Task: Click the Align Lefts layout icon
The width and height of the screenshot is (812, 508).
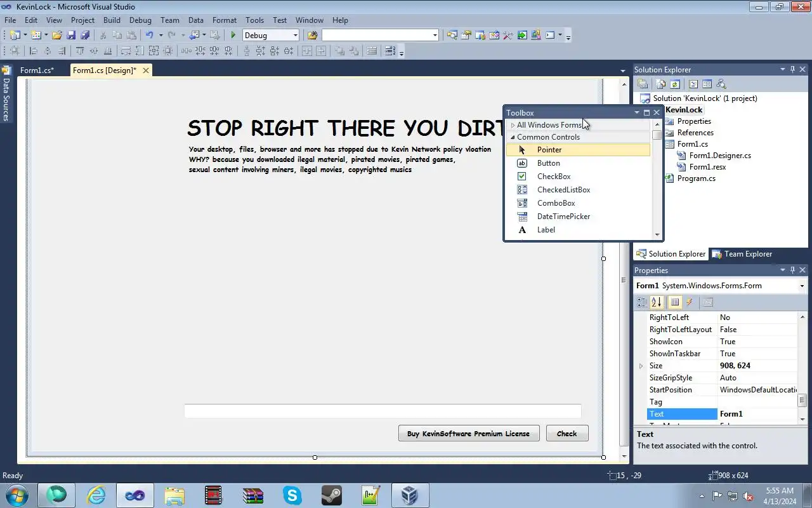Action: 34,51
